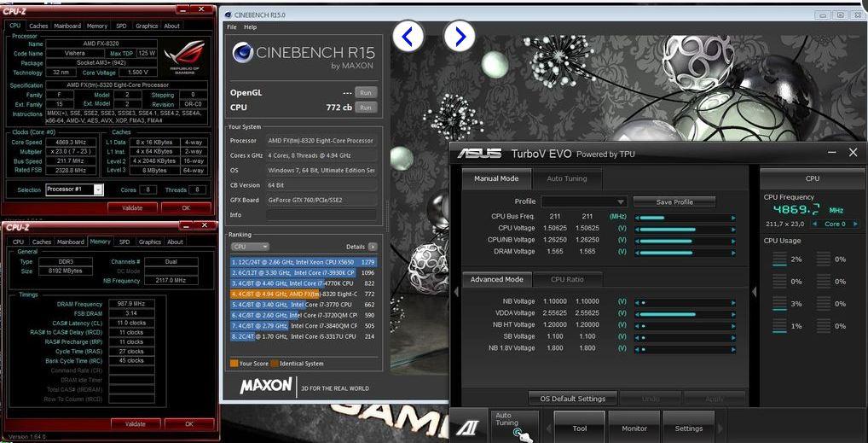Select ranking row AMD FX-8320 Eight-C 772
Viewport: 868px width, 443px height.
click(x=304, y=294)
